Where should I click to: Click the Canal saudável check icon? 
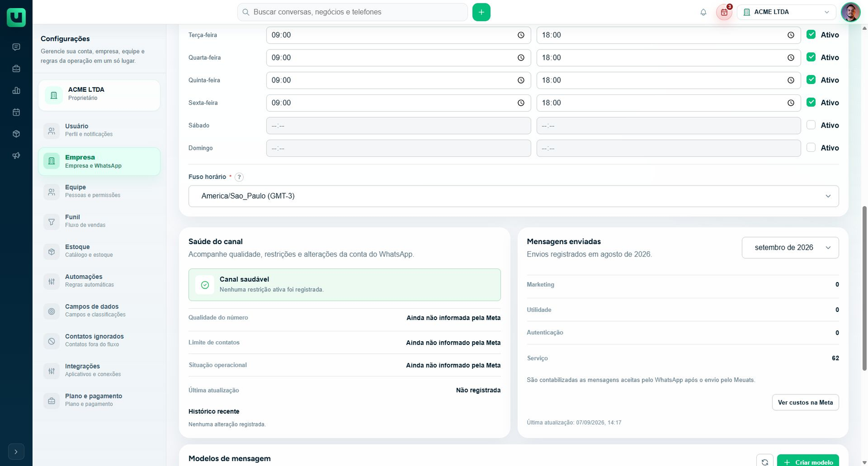click(x=205, y=285)
